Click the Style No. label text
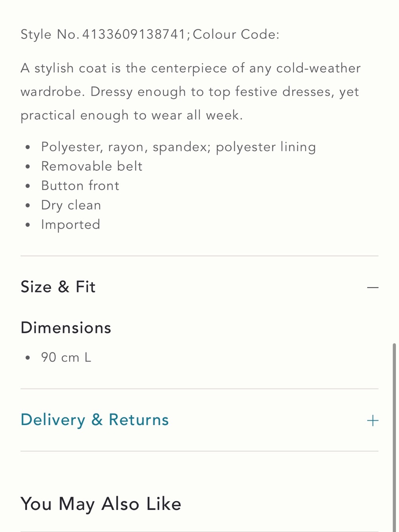Screen dimensions: 399x532 pos(50,34)
